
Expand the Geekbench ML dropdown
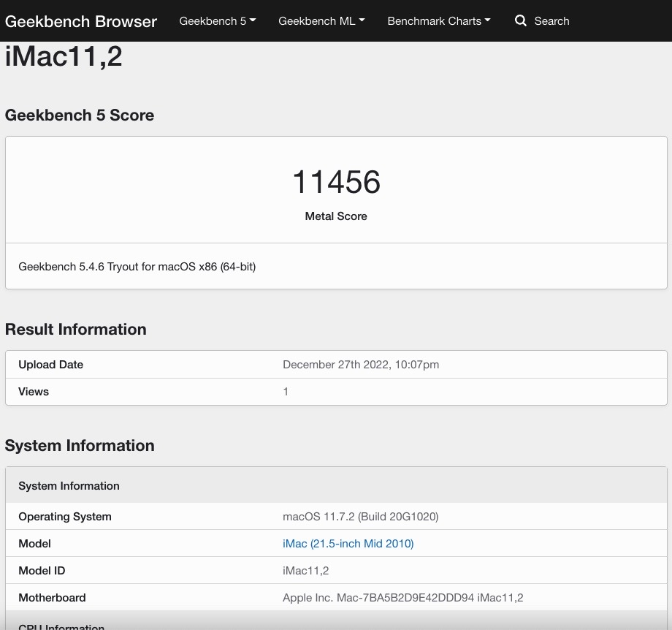[321, 21]
